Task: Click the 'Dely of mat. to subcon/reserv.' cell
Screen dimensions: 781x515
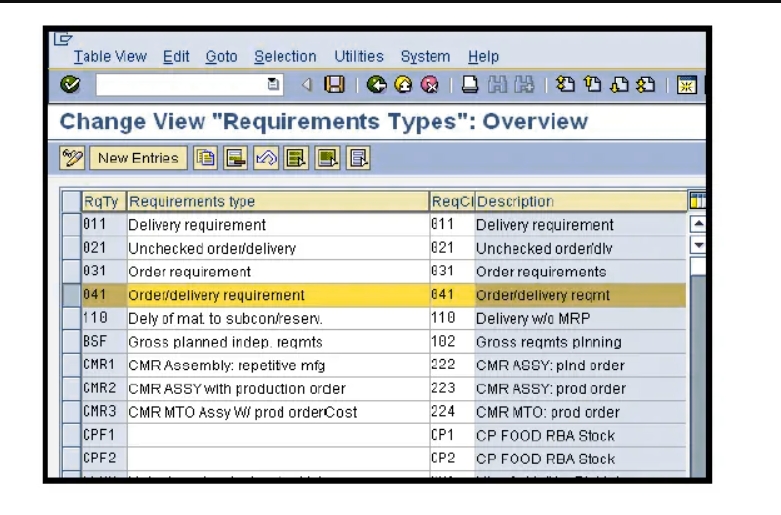Action: pyautogui.click(x=278, y=318)
